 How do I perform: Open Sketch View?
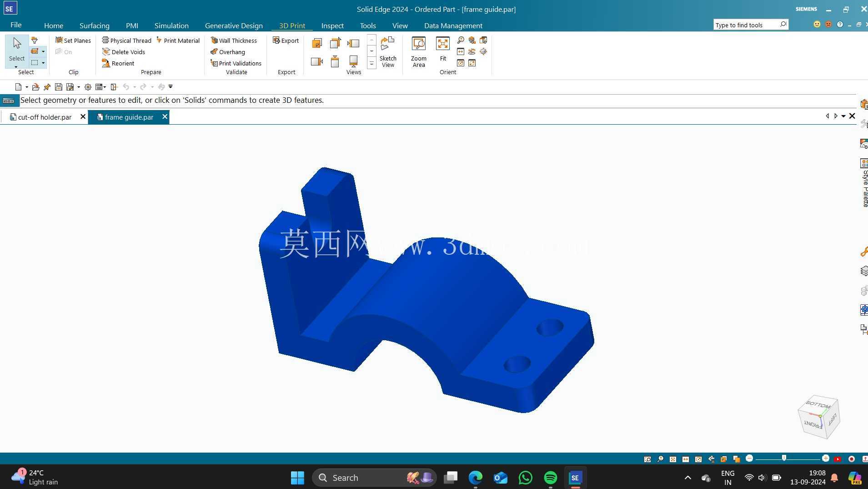388,52
